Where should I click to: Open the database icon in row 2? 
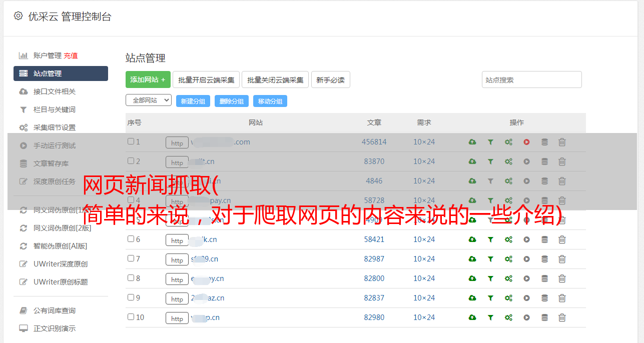click(544, 161)
